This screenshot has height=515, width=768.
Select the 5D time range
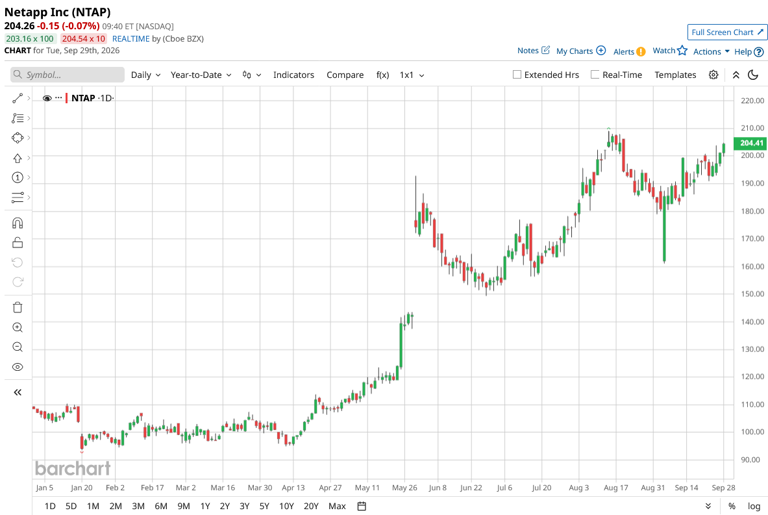pyautogui.click(x=71, y=506)
